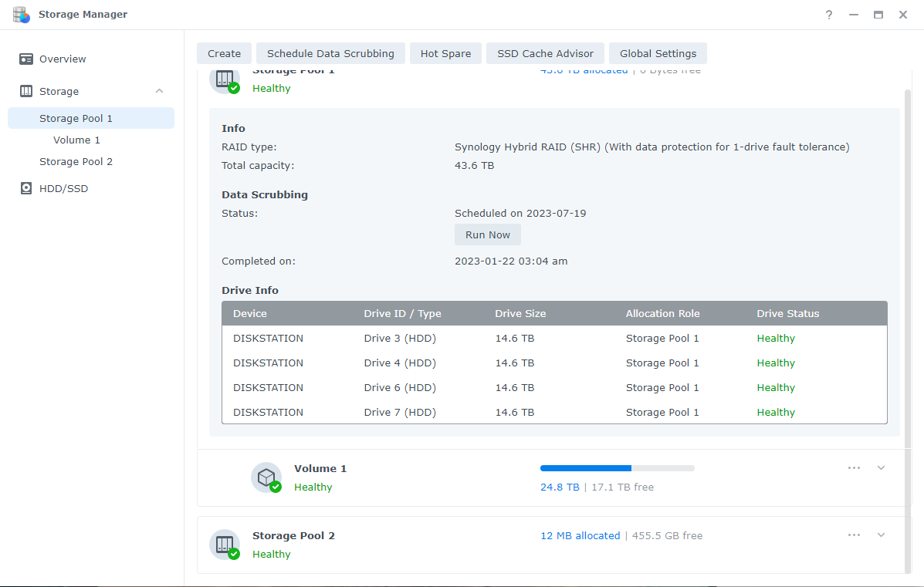Click the Volume 1 title text
The image size is (924, 587).
pos(320,469)
